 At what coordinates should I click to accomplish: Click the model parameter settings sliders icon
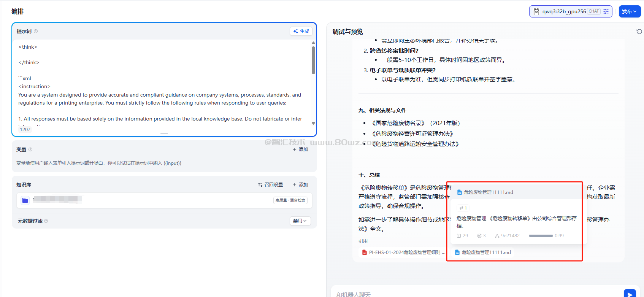(606, 11)
